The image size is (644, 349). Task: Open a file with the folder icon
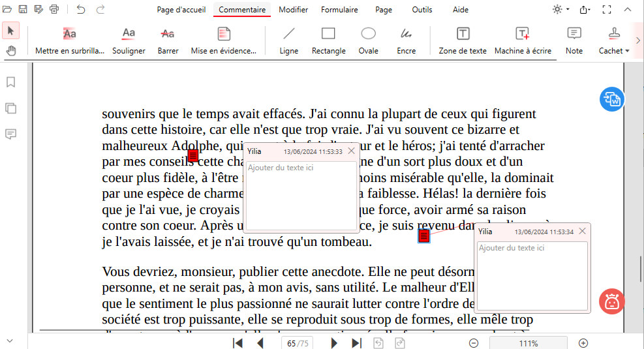point(7,9)
